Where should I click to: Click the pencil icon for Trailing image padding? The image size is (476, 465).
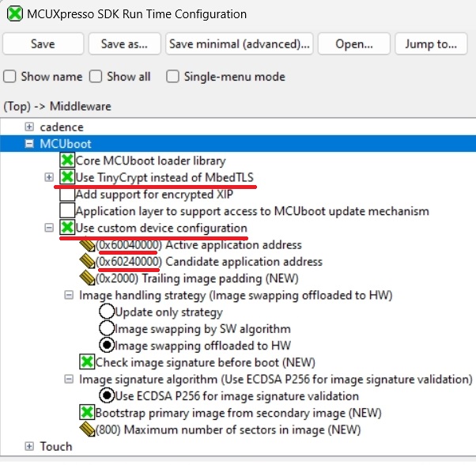[88, 278]
